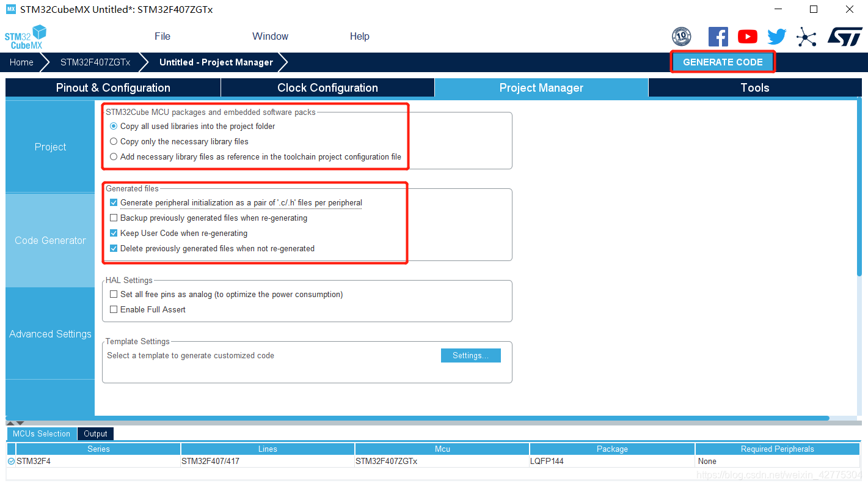Screen dimensions: 868x486
Task: Select Add necessary library files as reference
Action: (x=114, y=157)
